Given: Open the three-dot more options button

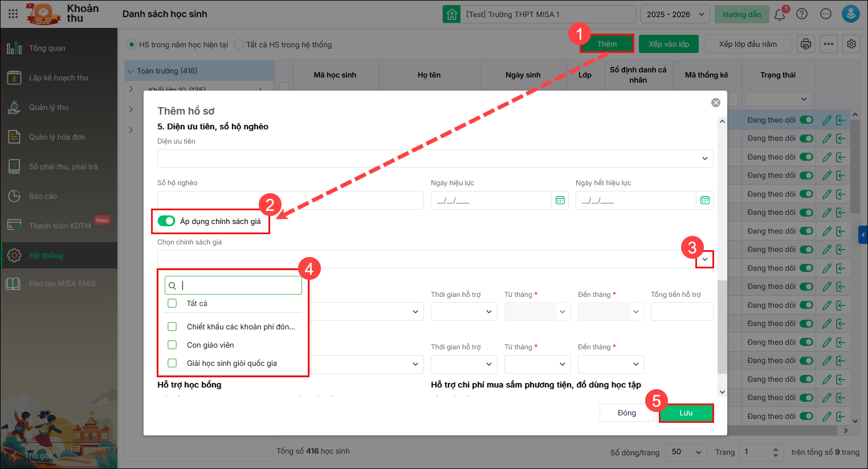Looking at the screenshot, I should point(829,44).
